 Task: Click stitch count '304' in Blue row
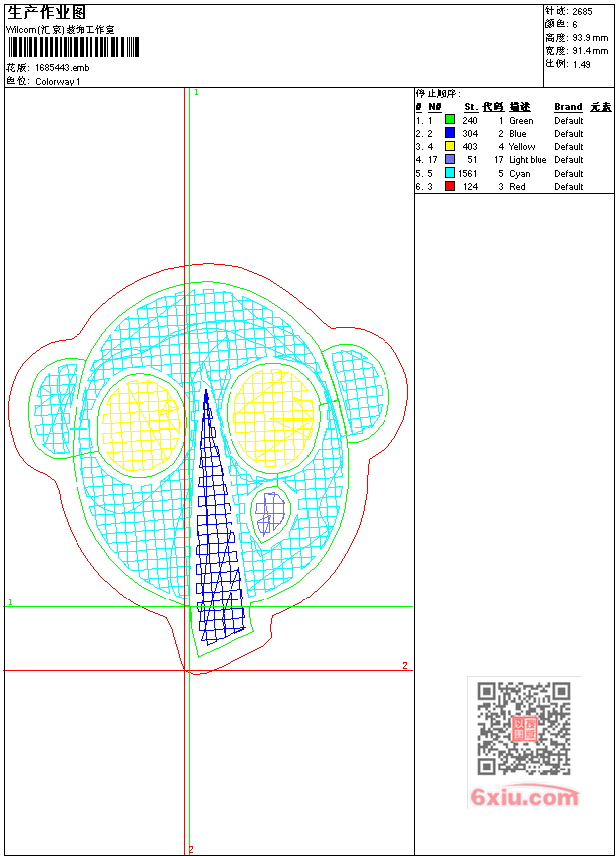(470, 134)
